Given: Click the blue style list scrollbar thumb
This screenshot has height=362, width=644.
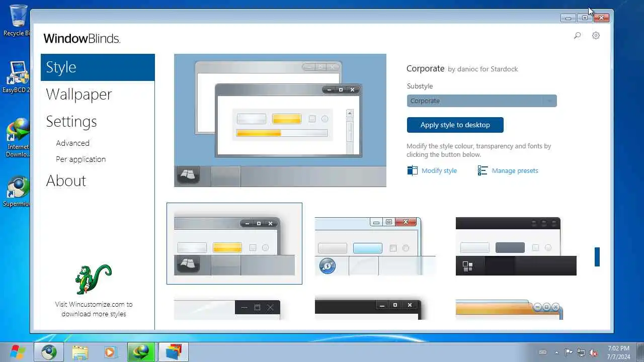Looking at the screenshot, I should point(597,256).
